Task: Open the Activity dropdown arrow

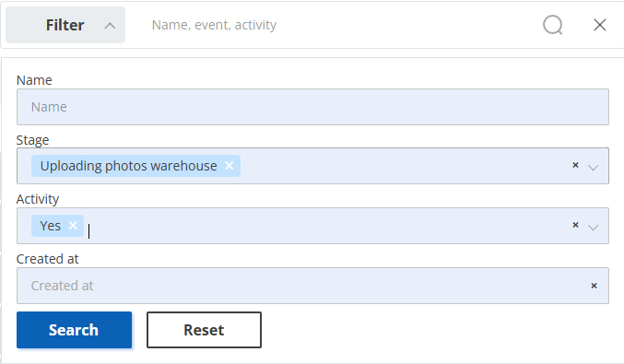Action: click(x=594, y=228)
